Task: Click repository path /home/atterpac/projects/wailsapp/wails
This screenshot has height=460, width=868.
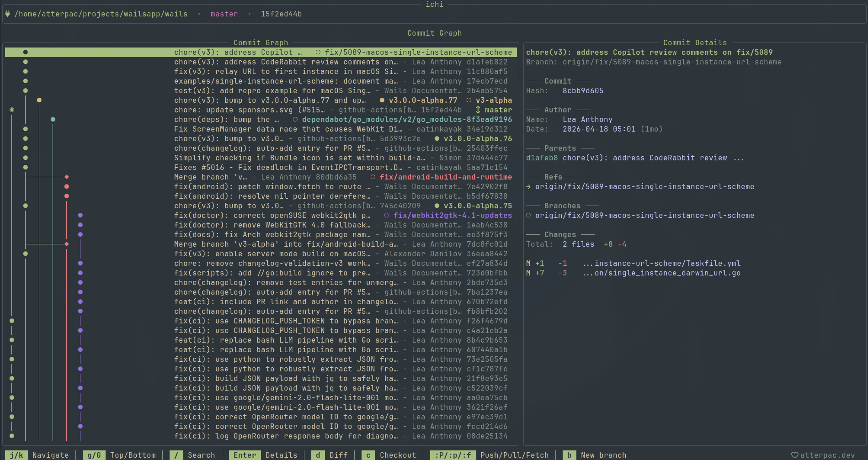Action: click(x=101, y=14)
